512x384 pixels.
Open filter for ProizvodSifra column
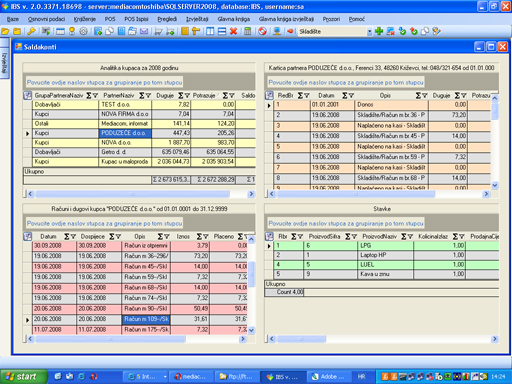tap(354, 237)
